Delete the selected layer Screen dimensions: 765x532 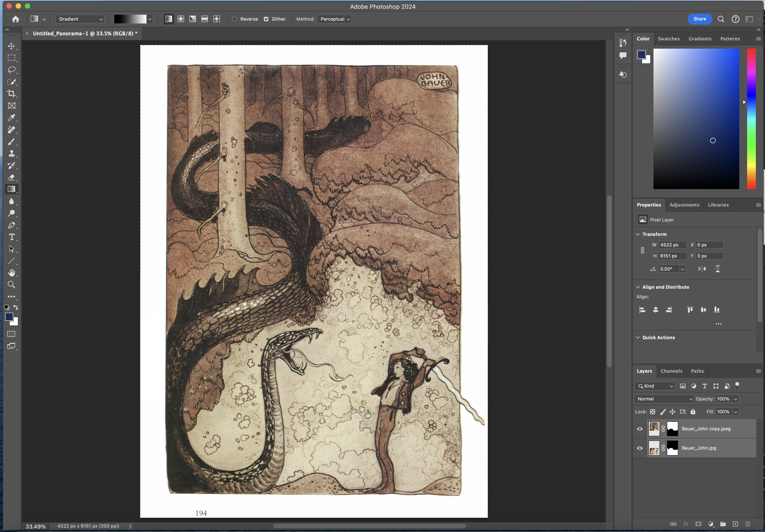pos(748,524)
